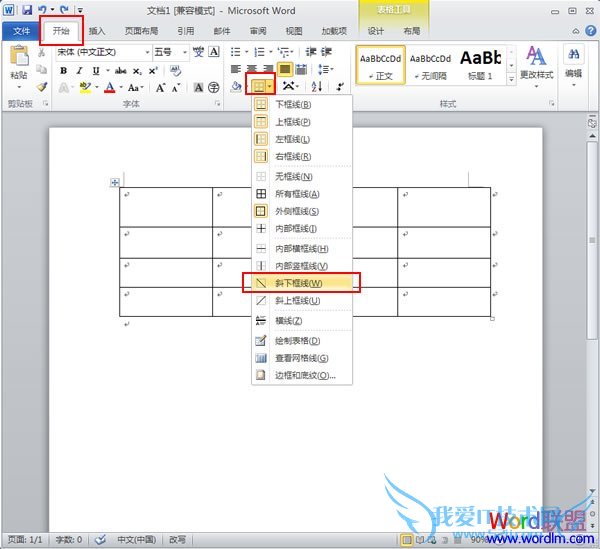This screenshot has width=600, height=549.
Task: Switch to the 插入 (Insert) tab
Action: coord(97,31)
